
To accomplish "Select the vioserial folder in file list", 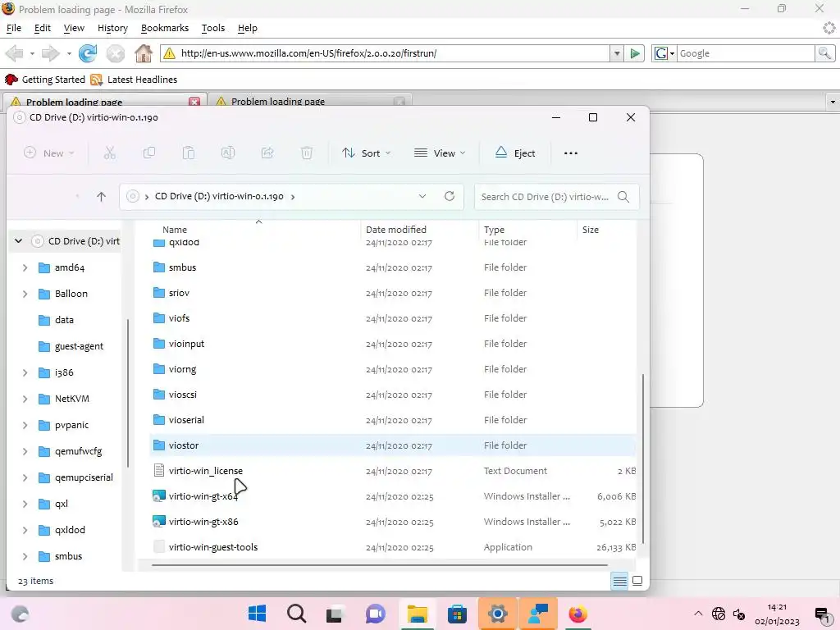I will pos(391,420).
